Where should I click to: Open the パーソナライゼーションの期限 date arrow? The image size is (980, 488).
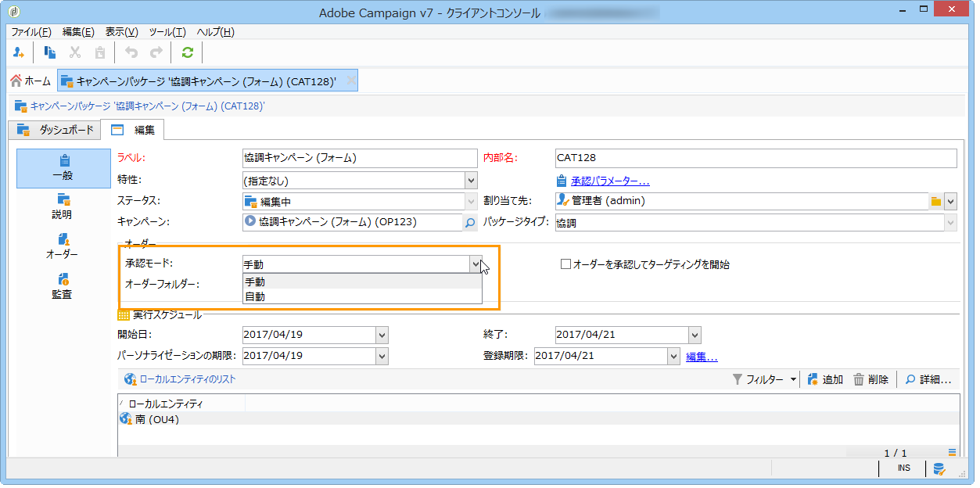[382, 356]
